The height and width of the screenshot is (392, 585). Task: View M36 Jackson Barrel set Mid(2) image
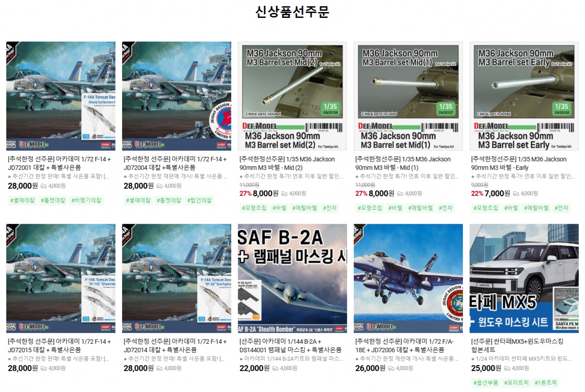click(292, 96)
